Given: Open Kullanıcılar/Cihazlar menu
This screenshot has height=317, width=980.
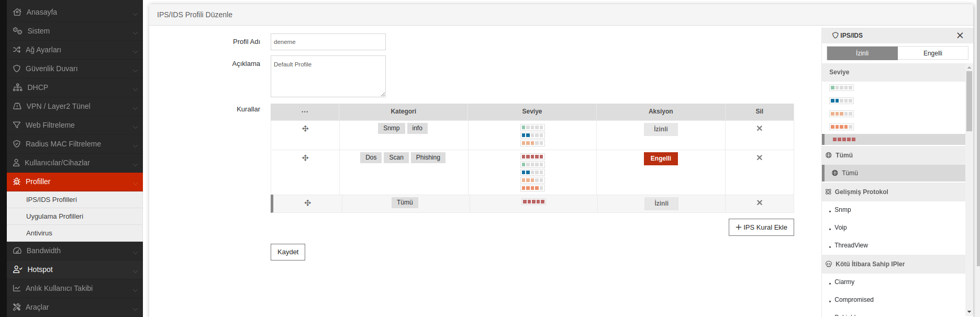Looking at the screenshot, I should click(75, 163).
